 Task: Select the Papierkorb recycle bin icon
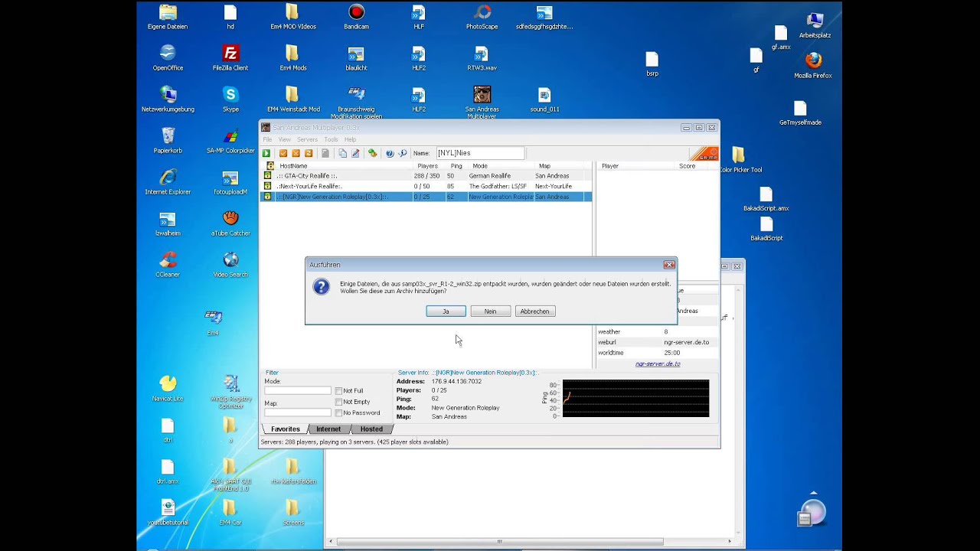pyautogui.click(x=168, y=141)
